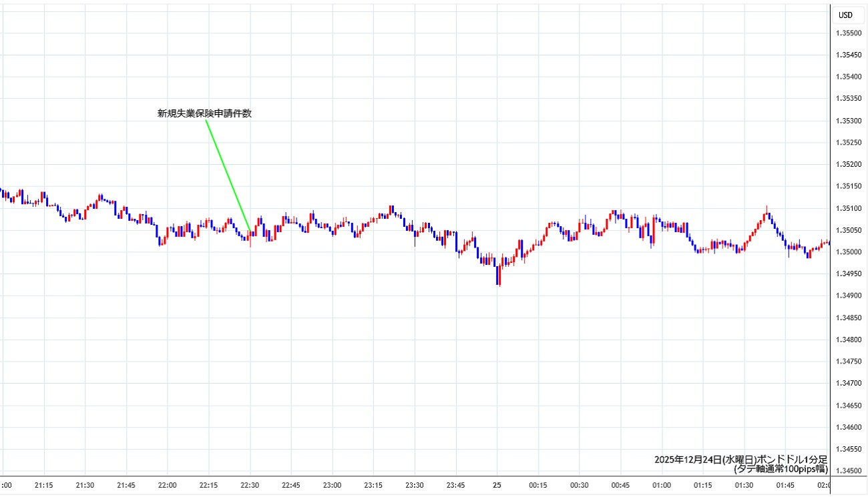
Task: Click the 1.35250 price axis label
Action: [x=848, y=142]
